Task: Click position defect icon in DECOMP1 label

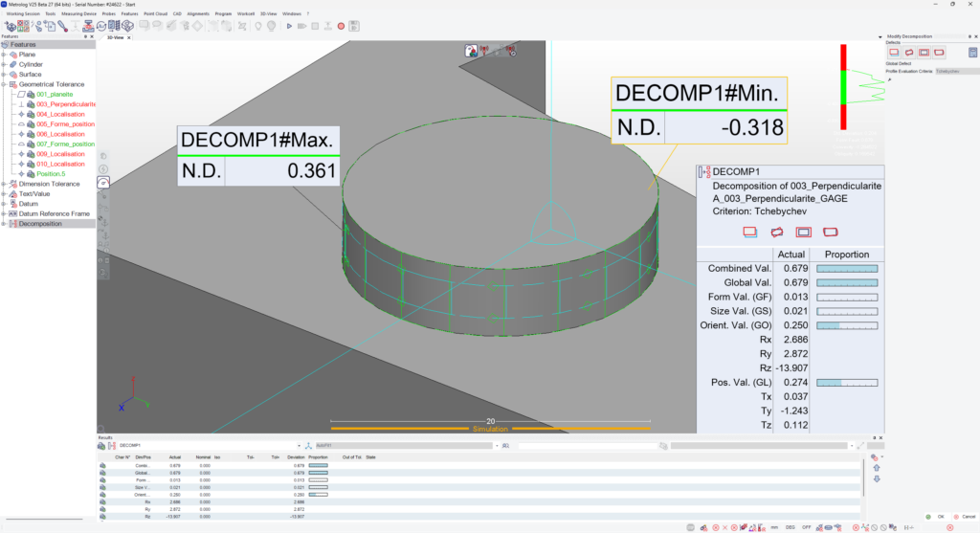Action: click(x=750, y=233)
